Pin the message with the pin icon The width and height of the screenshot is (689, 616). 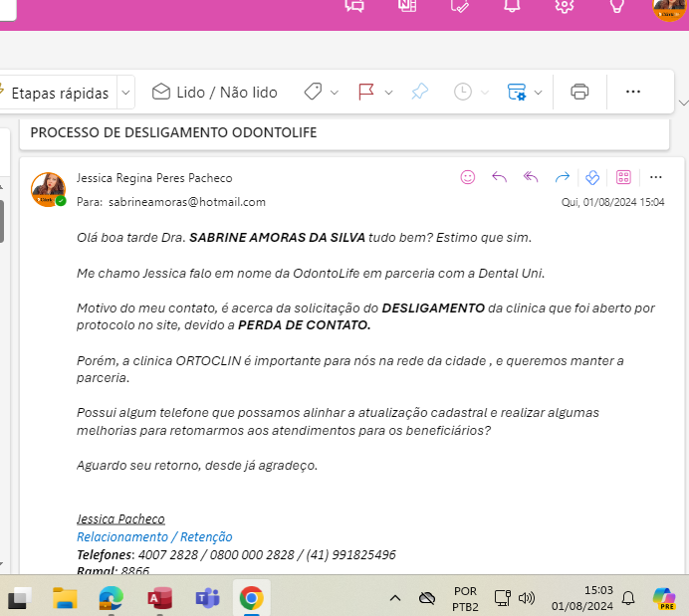point(420,92)
